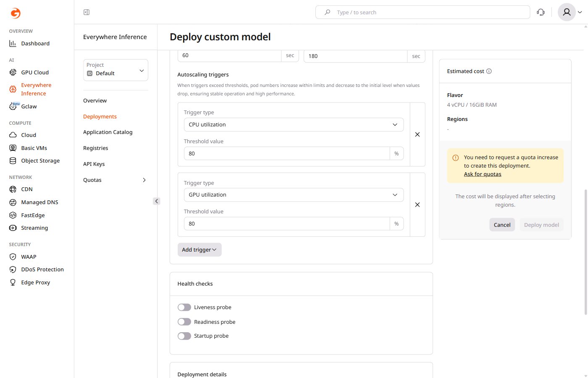The width and height of the screenshot is (588, 378).
Task: Click the Autoscaling triggers heading
Action: 203,74
